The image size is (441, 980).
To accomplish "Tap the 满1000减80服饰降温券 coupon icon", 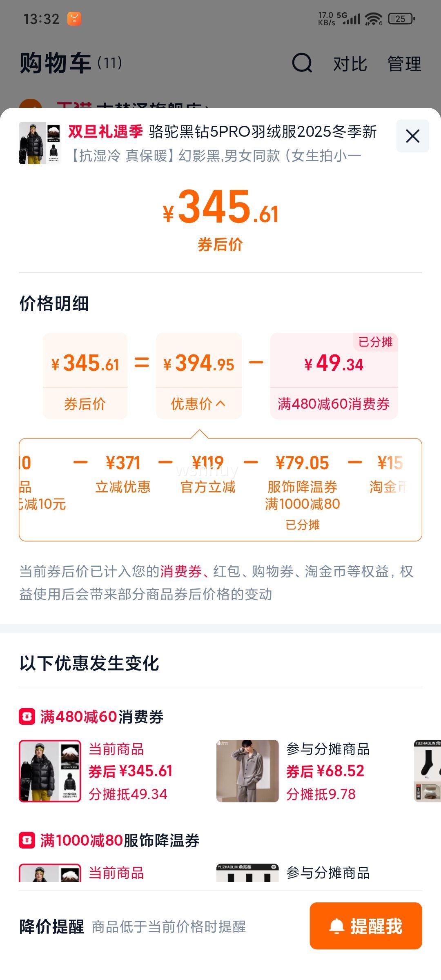I will pyautogui.click(x=27, y=840).
